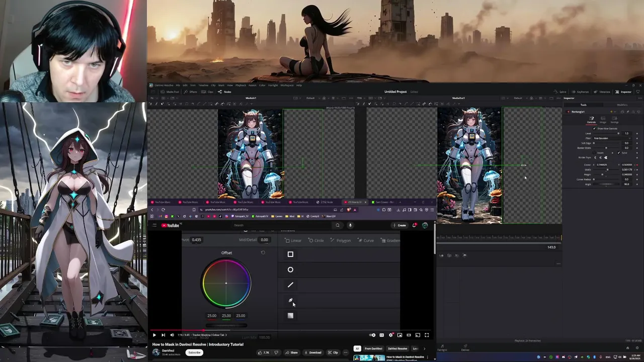644x362 pixels.
Task: Like the YouTube video
Action: tap(264, 352)
